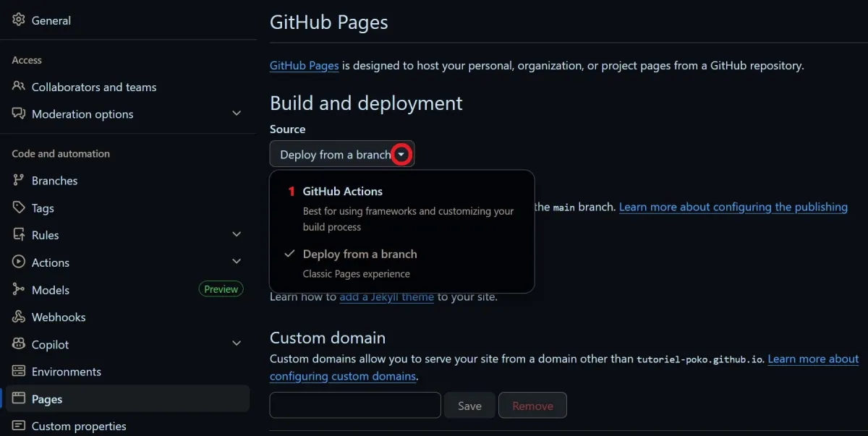
Task: Focus the custom domain text field
Action: coord(355,406)
